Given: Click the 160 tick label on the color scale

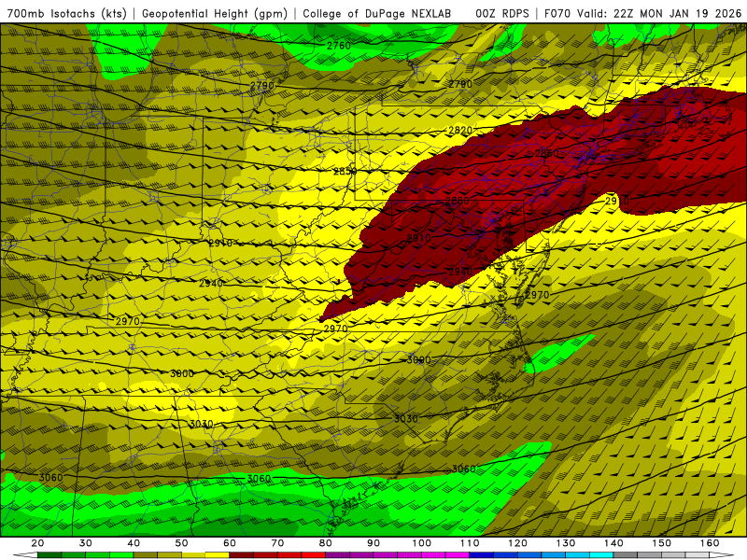Looking at the screenshot, I should pyautogui.click(x=710, y=543).
